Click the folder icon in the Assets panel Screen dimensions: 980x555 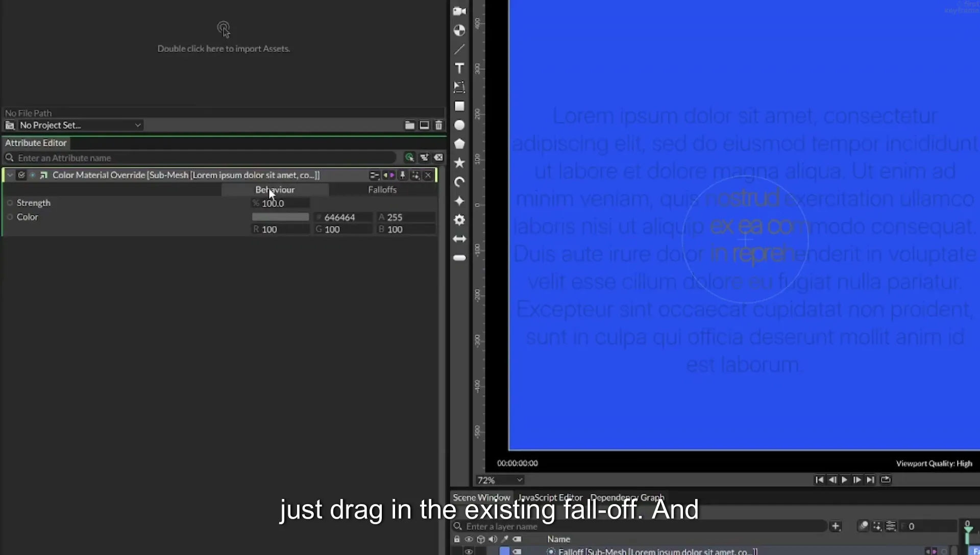pos(409,125)
